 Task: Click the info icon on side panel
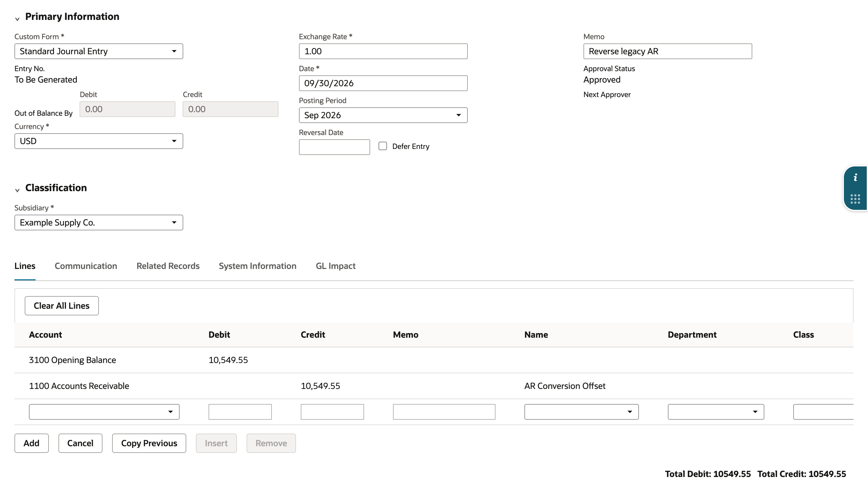pos(855,178)
